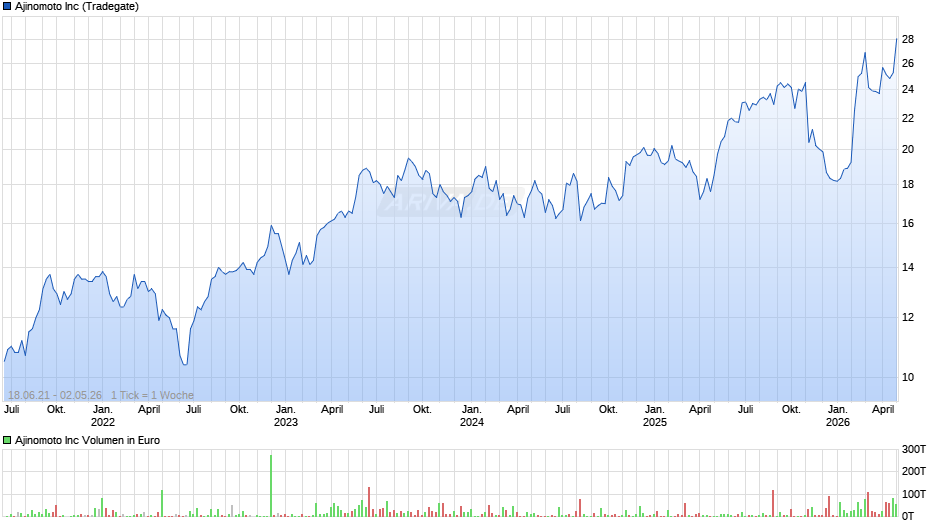Click the 'Ajinomoto Inc Volumen in Euro' label
The image size is (940, 526).
pyautogui.click(x=88, y=440)
